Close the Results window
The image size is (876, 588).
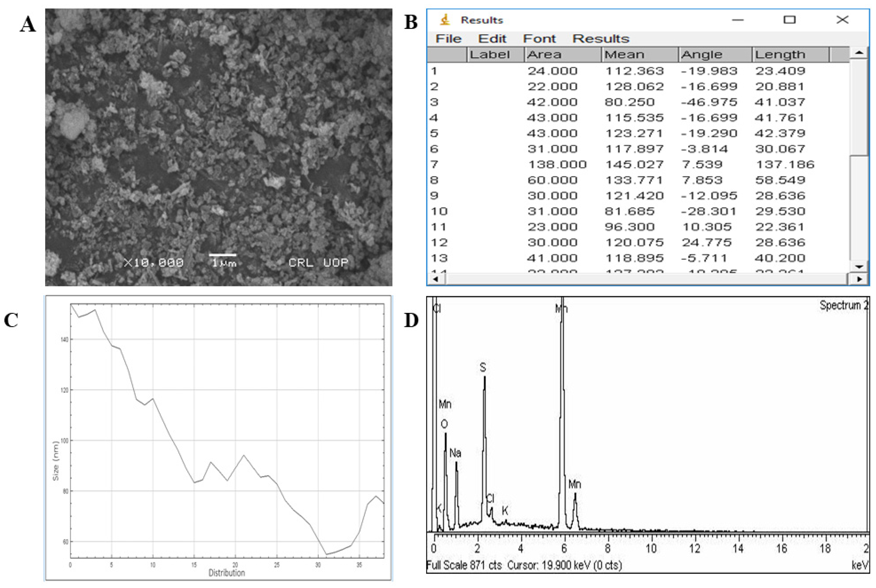tap(842, 20)
